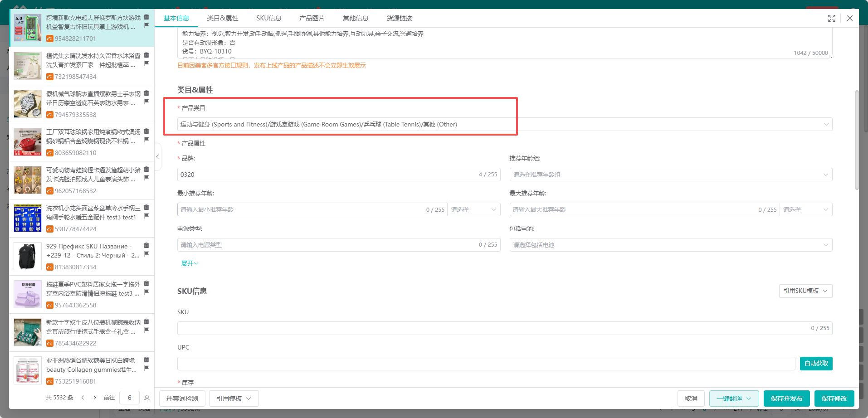Flag the enamel pot product 803659082110
The width and height of the screenshot is (868, 418).
[146, 140]
